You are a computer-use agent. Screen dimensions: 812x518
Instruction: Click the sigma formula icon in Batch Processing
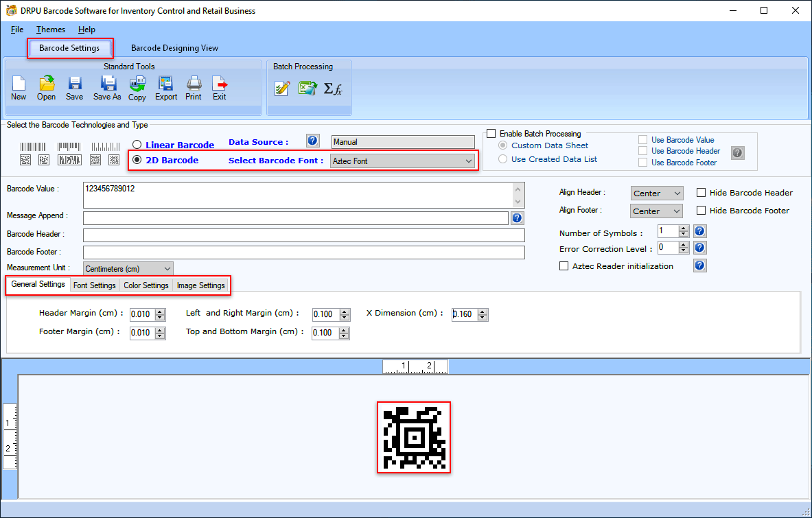point(333,89)
